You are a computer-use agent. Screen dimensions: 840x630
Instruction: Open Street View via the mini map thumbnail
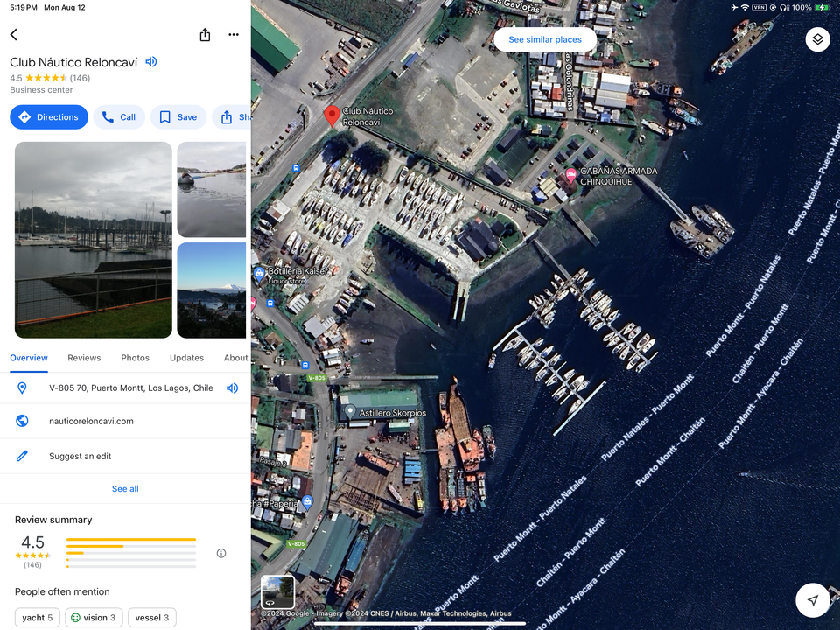point(277,591)
